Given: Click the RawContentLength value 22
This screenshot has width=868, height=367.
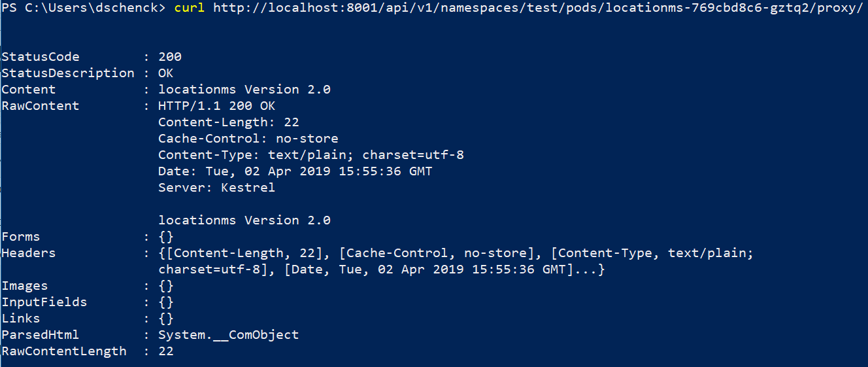Looking at the screenshot, I should click(x=165, y=351).
